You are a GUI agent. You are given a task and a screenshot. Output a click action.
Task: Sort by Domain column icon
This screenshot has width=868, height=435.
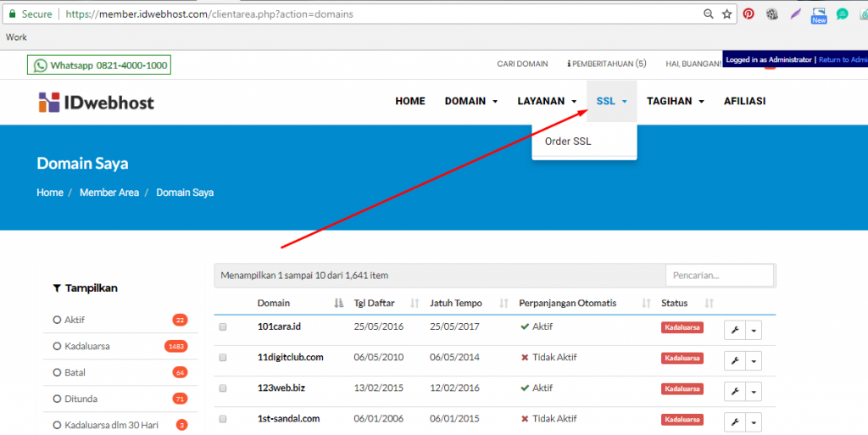tap(339, 304)
